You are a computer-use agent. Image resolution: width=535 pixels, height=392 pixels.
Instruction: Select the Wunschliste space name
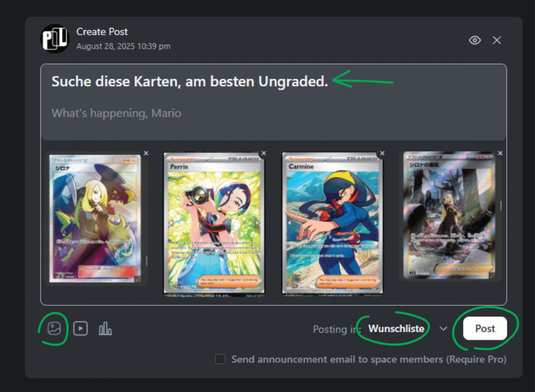tap(396, 329)
